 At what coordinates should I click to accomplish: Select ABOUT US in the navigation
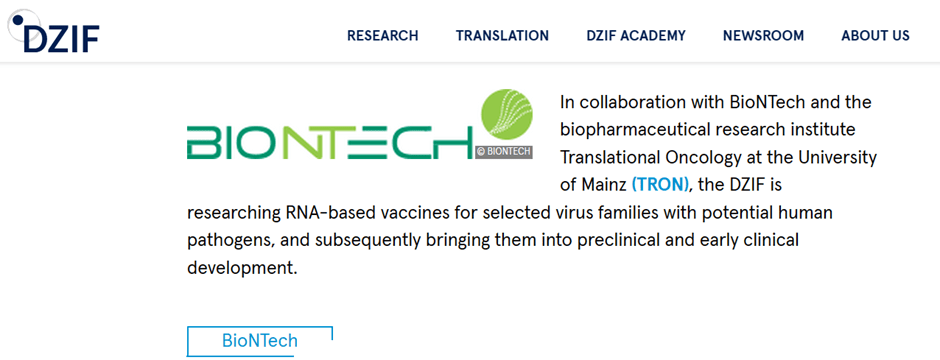click(875, 36)
